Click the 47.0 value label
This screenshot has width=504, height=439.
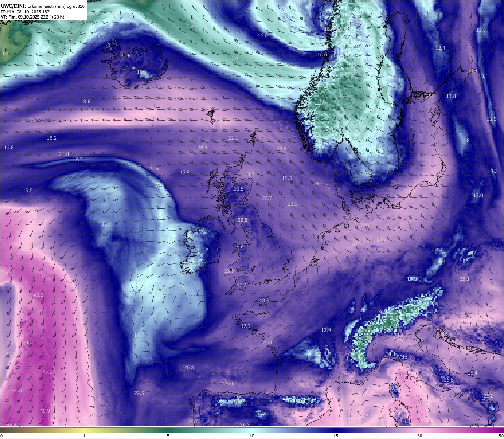(x=48, y=372)
